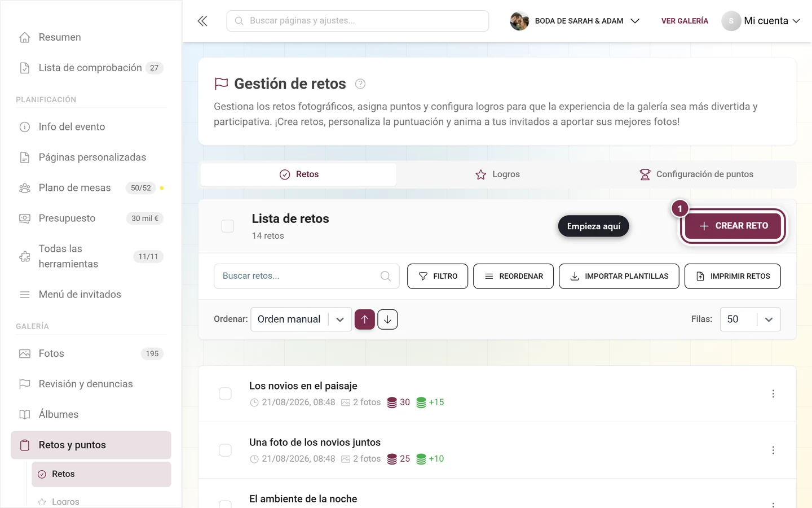This screenshot has height=508, width=812.
Task: Click the Todas las herramientas puzzle icon
Action: click(25, 256)
